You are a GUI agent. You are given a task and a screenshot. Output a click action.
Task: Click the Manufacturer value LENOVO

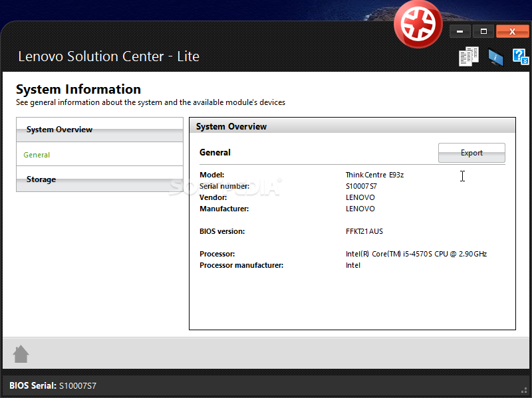click(x=360, y=209)
